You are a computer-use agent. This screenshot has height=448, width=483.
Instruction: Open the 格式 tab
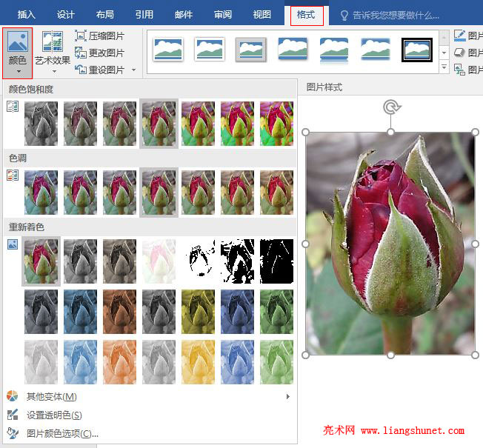click(x=307, y=15)
